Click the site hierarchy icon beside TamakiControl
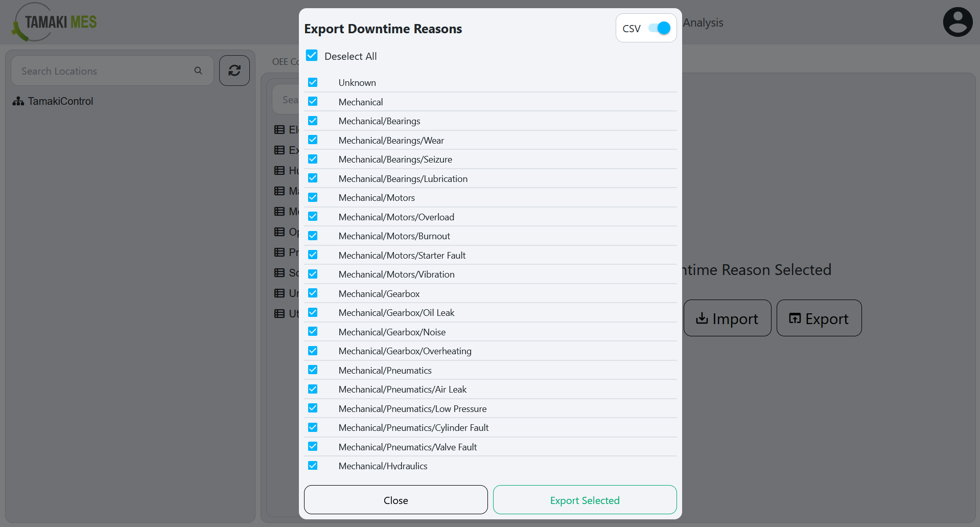980x527 pixels. tap(18, 101)
